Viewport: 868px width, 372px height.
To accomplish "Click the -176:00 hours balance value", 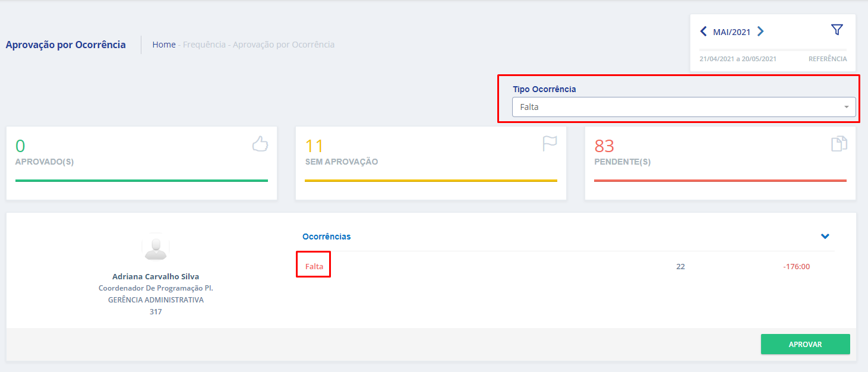I will tap(796, 266).
